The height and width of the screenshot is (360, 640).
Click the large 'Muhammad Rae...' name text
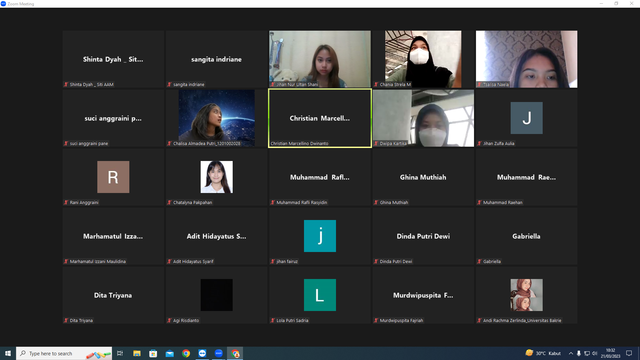(x=526, y=177)
